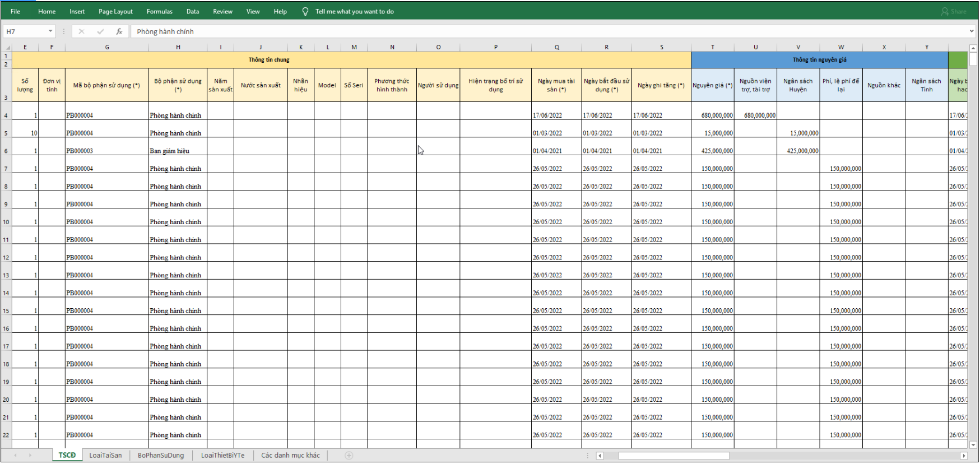The width and height of the screenshot is (980, 464).
Task: Switch to the LoaiTaiSan sheet tab
Action: [105, 456]
